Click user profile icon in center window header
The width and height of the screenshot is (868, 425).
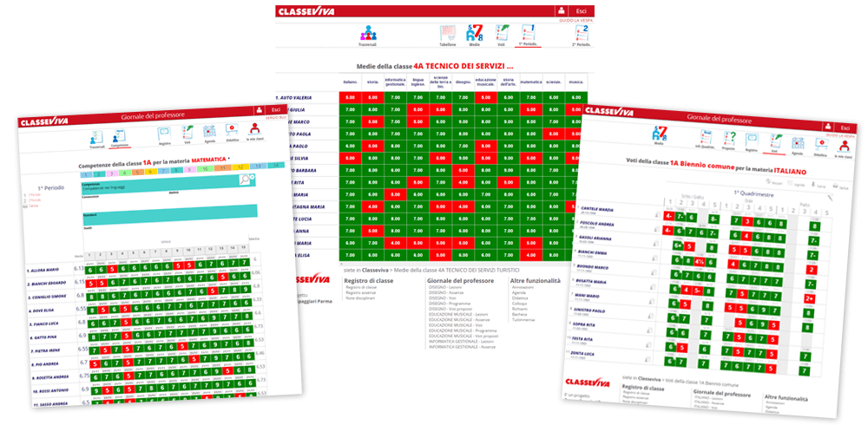[x=562, y=10]
